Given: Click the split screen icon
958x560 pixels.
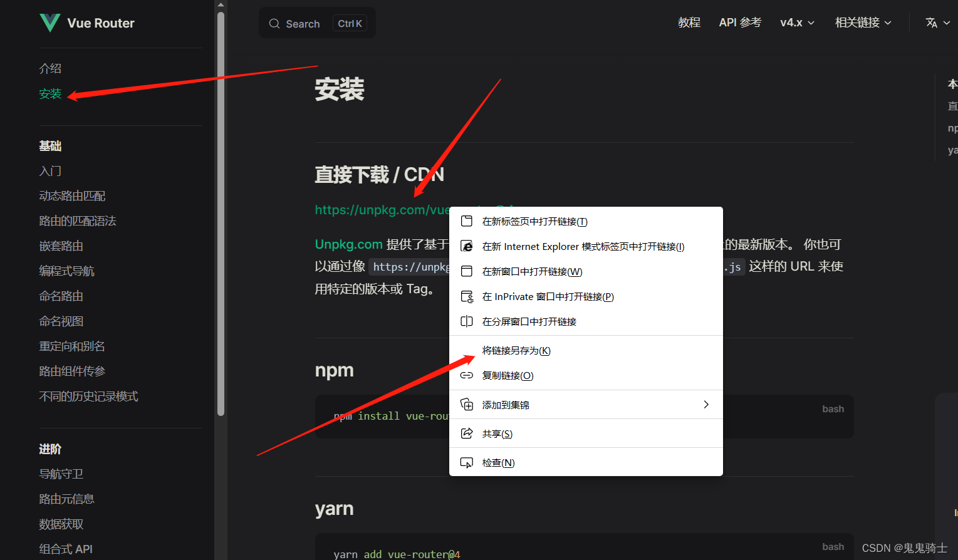Looking at the screenshot, I should [x=467, y=321].
